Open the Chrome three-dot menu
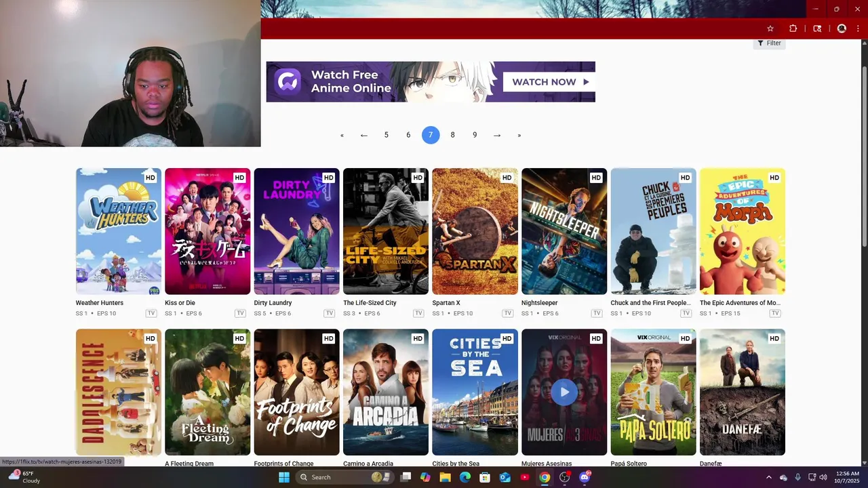The image size is (868, 488). point(859,28)
